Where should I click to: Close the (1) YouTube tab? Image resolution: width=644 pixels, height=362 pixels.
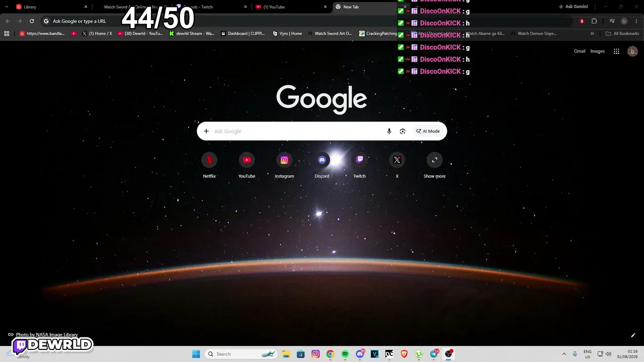tap(325, 7)
